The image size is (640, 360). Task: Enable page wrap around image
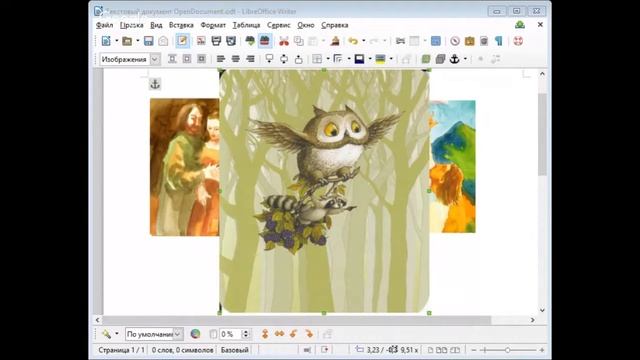click(187, 59)
